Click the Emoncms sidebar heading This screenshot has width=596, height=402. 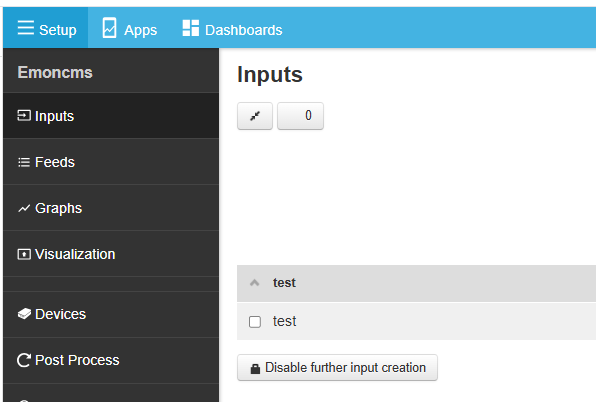tap(55, 72)
